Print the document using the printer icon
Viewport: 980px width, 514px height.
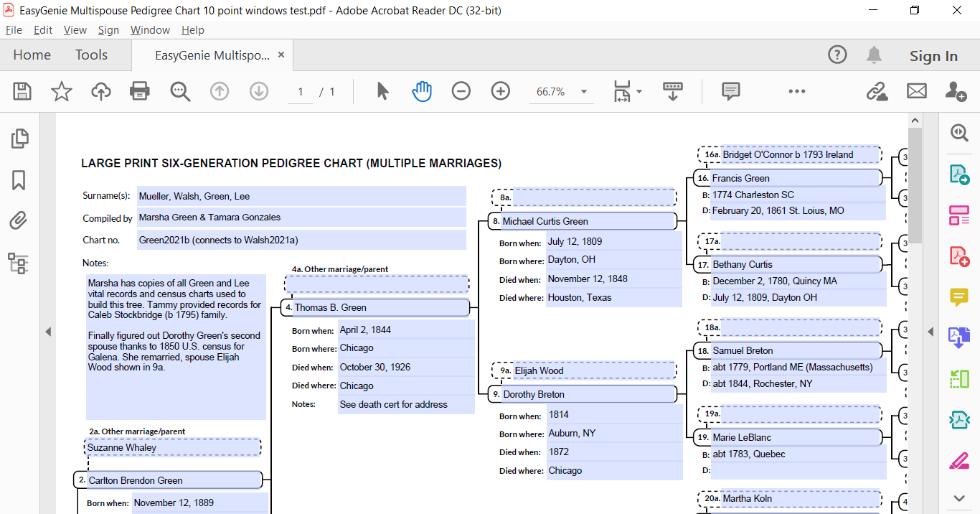(x=139, y=91)
